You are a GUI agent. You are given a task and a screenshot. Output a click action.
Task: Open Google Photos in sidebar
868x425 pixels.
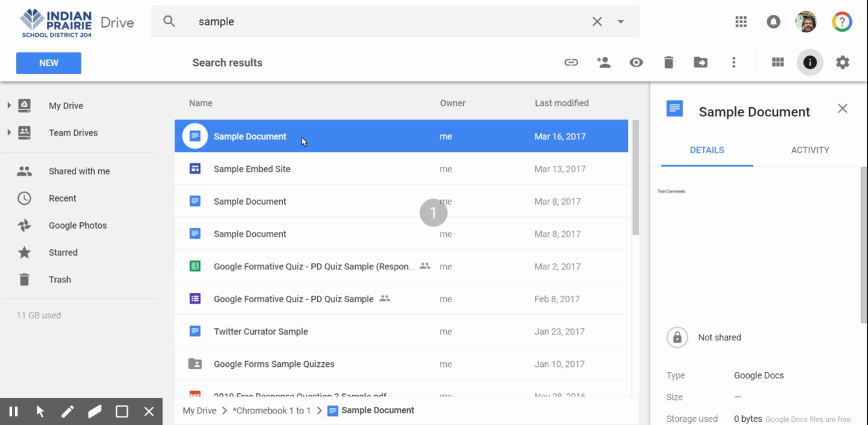(77, 225)
